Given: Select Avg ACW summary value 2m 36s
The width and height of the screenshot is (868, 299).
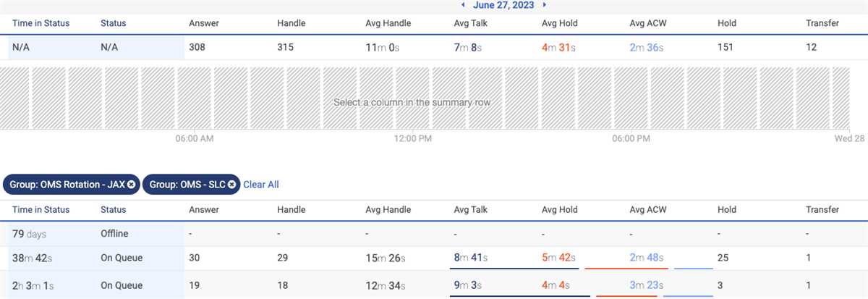Looking at the screenshot, I should pyautogui.click(x=647, y=48).
